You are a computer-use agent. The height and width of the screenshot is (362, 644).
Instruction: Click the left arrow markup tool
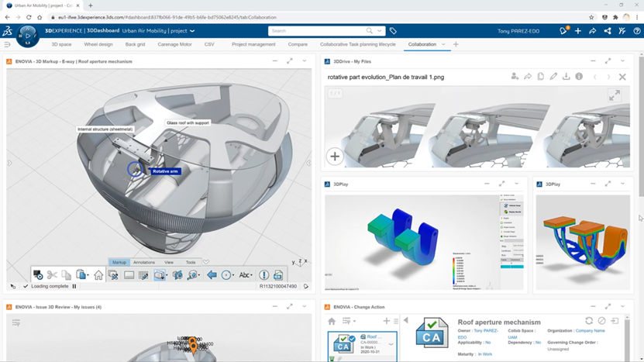(212, 275)
